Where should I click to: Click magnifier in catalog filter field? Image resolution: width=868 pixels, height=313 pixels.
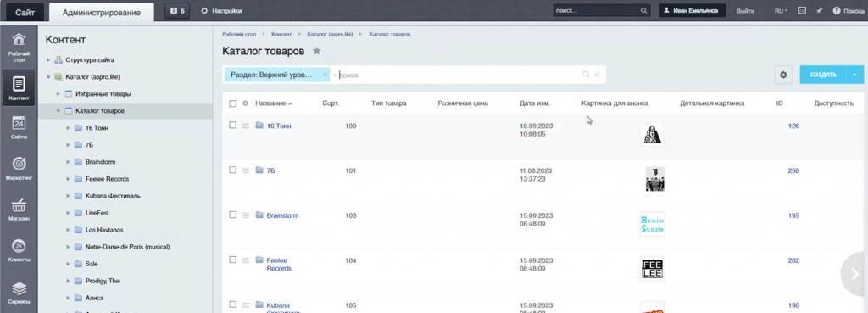tap(586, 75)
